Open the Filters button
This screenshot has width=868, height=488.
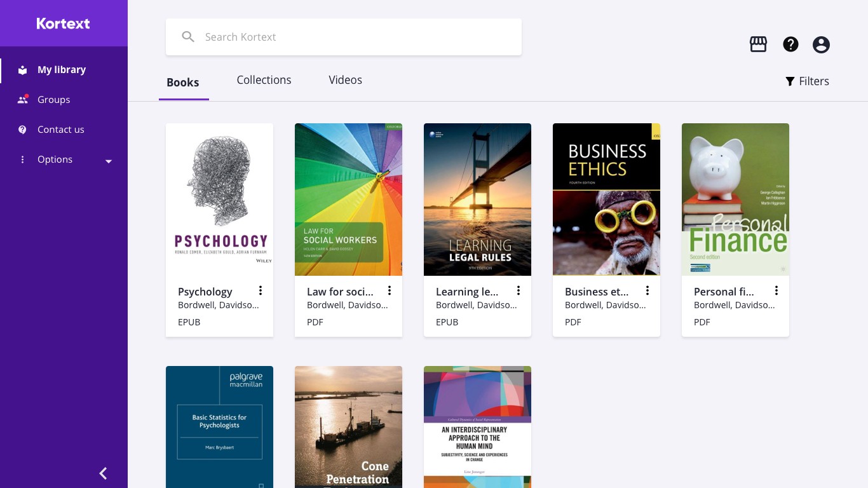tap(807, 81)
